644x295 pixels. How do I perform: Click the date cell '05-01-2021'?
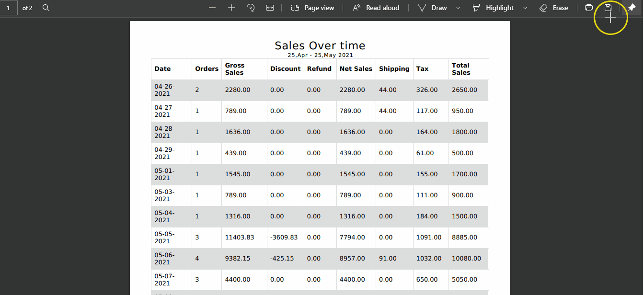coord(164,174)
